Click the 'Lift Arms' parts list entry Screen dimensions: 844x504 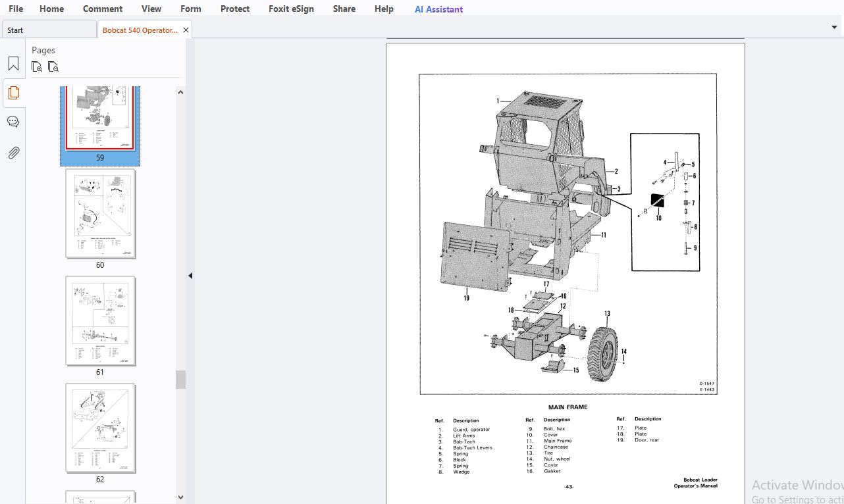[x=463, y=436]
